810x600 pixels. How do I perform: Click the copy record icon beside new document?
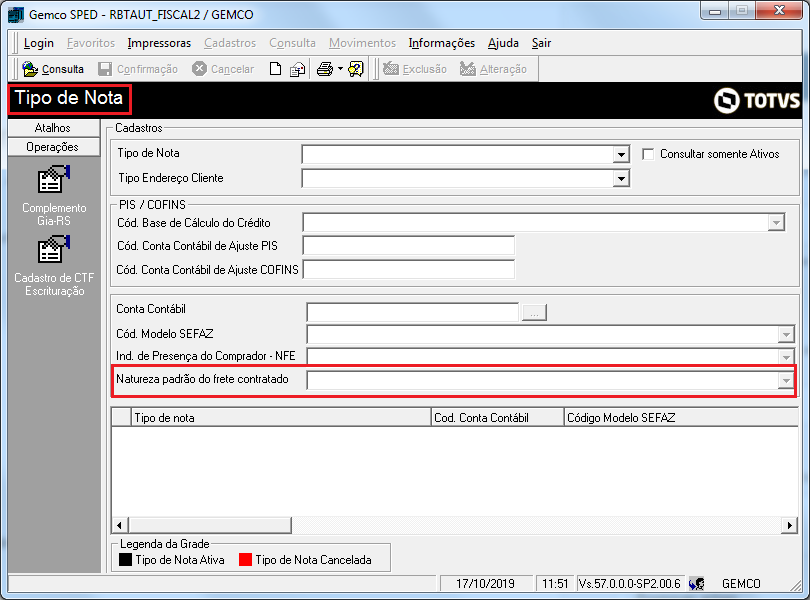tap(298, 69)
